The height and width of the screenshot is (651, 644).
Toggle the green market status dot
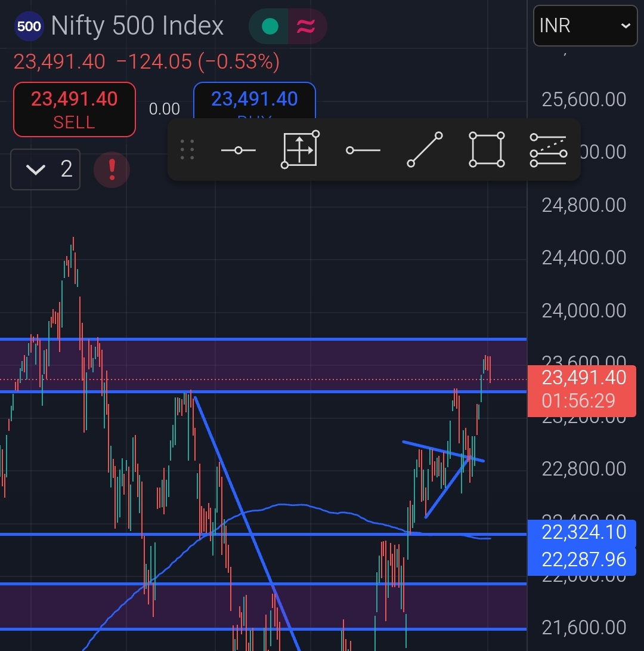pos(270,26)
